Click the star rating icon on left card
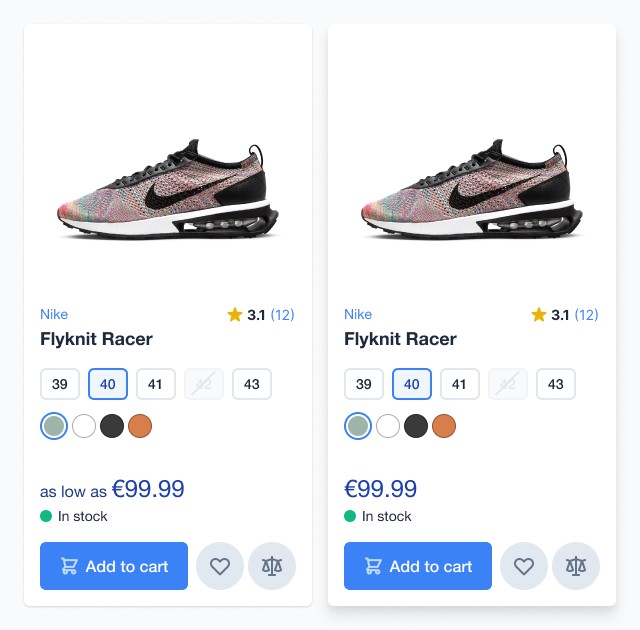This screenshot has height=630, width=640. coord(235,315)
